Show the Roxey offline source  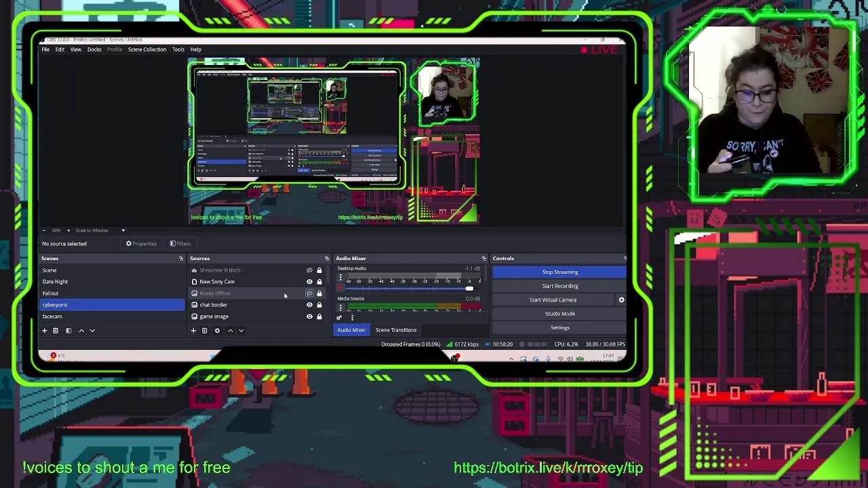(309, 293)
